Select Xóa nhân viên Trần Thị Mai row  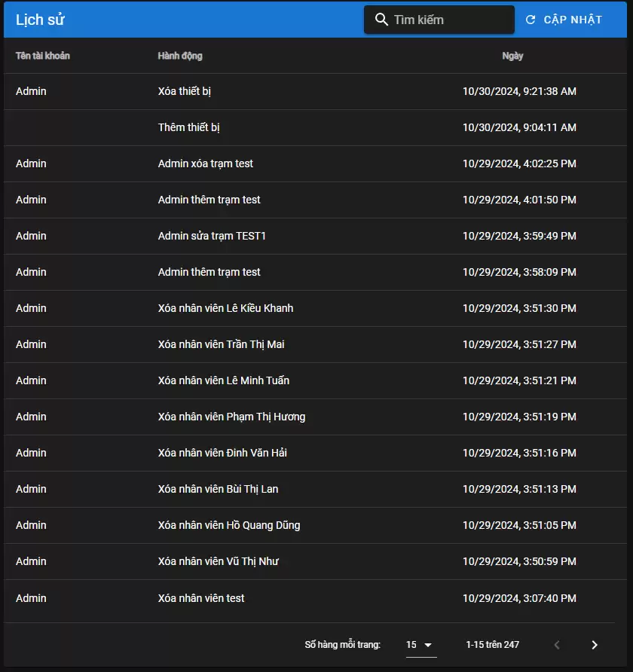pyautogui.click(x=221, y=344)
